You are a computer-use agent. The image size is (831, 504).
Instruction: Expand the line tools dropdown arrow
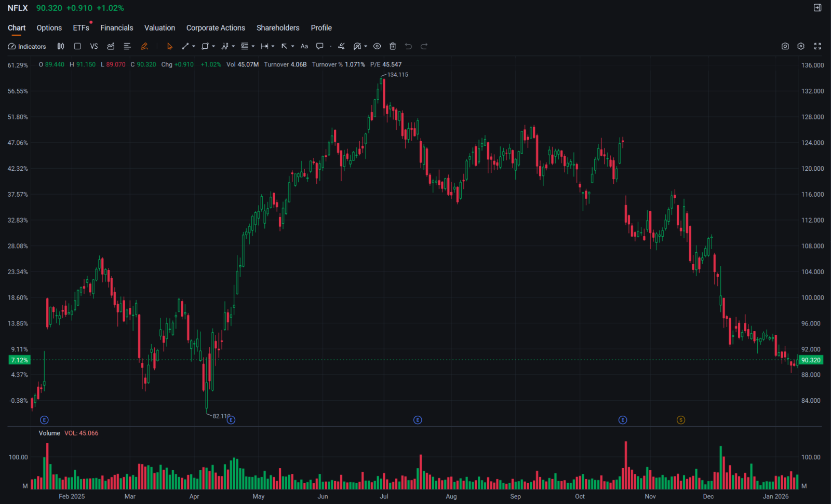click(x=194, y=46)
